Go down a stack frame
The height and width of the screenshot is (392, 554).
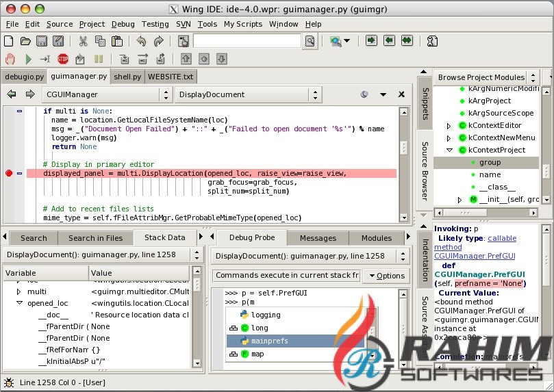tap(221, 59)
